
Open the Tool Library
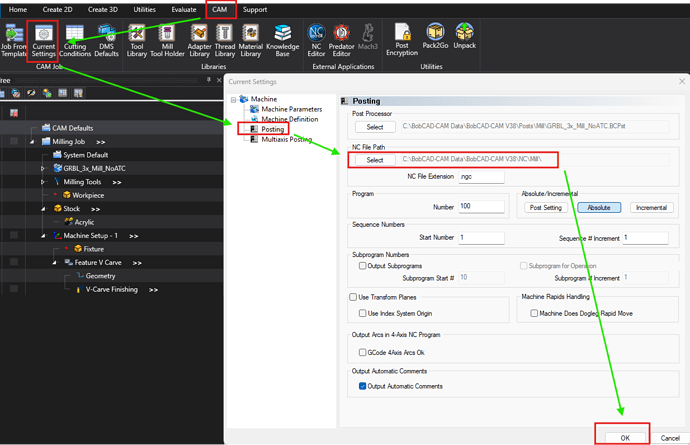[x=137, y=40]
